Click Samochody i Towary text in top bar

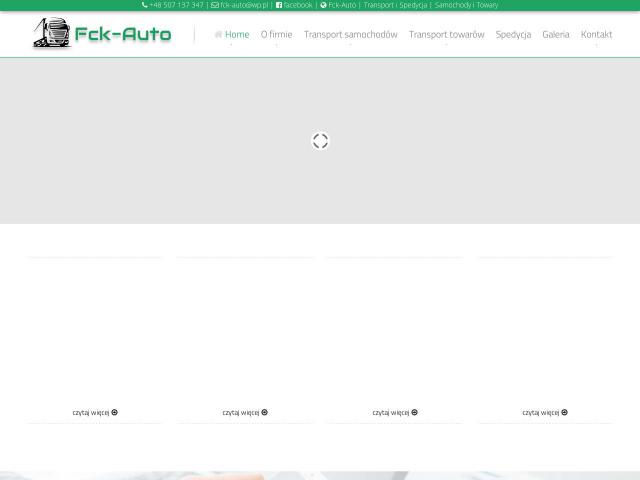coord(467,5)
